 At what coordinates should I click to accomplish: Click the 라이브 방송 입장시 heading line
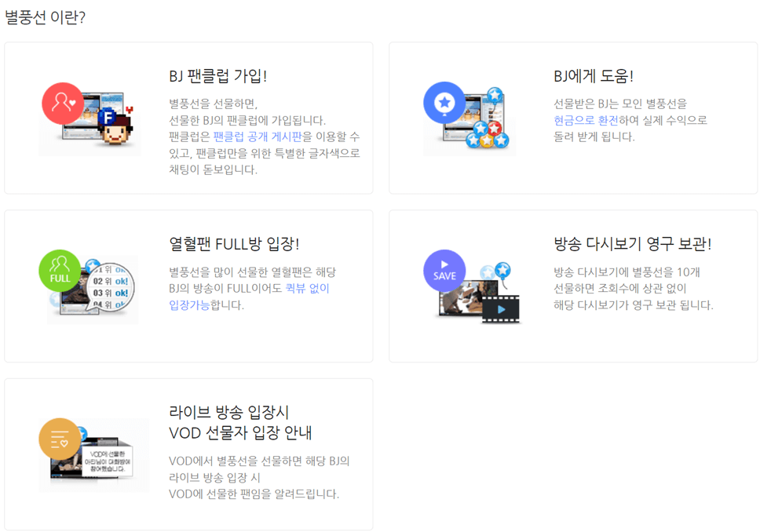tap(229, 412)
